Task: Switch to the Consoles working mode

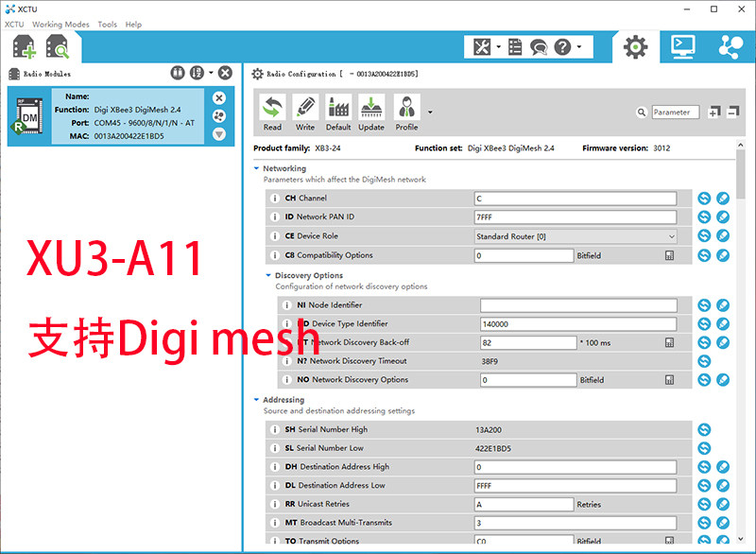Action: point(683,46)
